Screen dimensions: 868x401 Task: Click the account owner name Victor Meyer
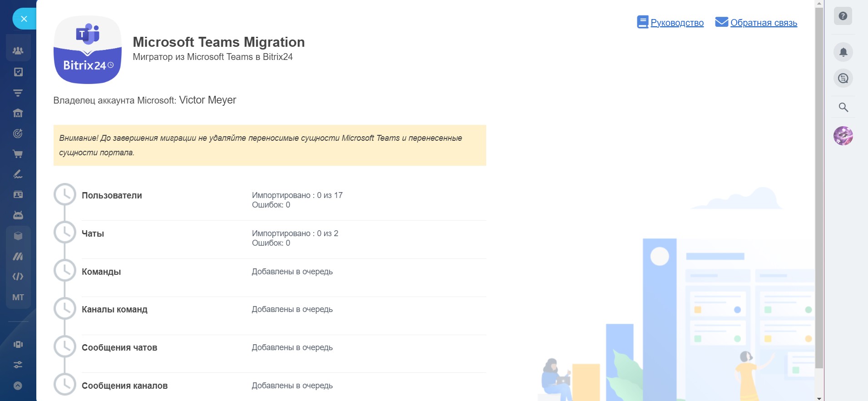click(x=207, y=100)
